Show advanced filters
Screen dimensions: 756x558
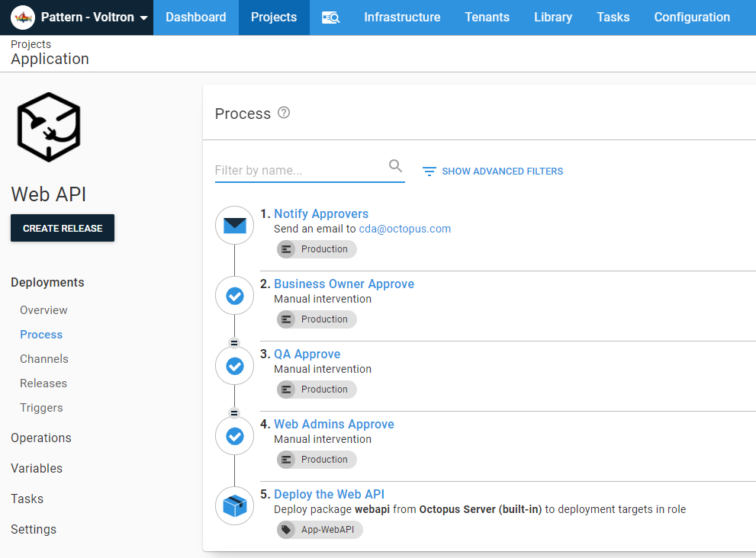(x=501, y=171)
